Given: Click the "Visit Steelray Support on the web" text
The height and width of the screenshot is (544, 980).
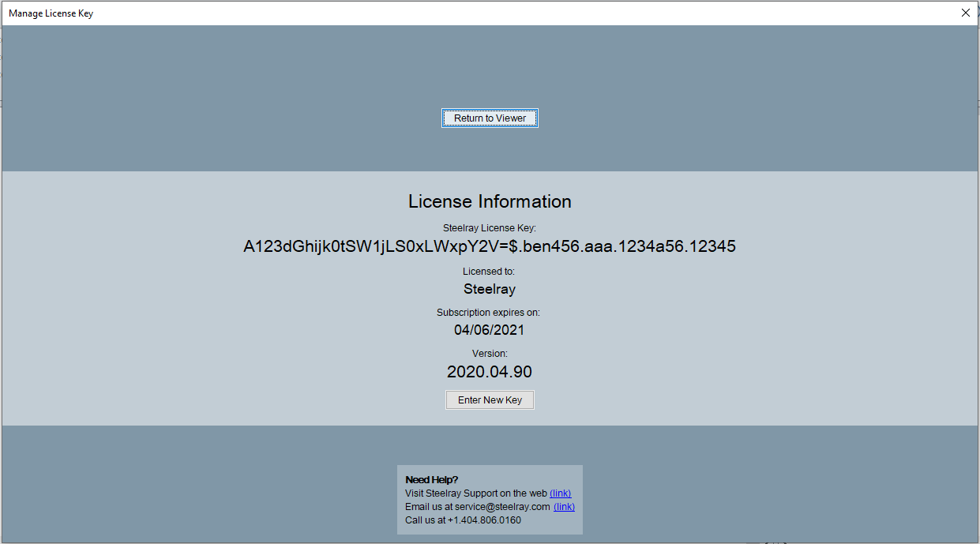Looking at the screenshot, I should click(475, 493).
